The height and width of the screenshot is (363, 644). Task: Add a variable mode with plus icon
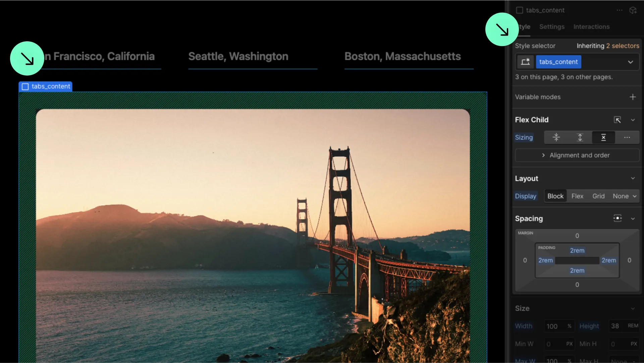tap(633, 97)
